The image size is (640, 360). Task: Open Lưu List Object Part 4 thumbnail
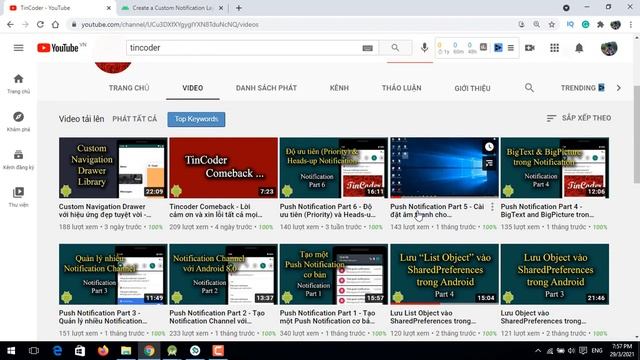point(444,274)
